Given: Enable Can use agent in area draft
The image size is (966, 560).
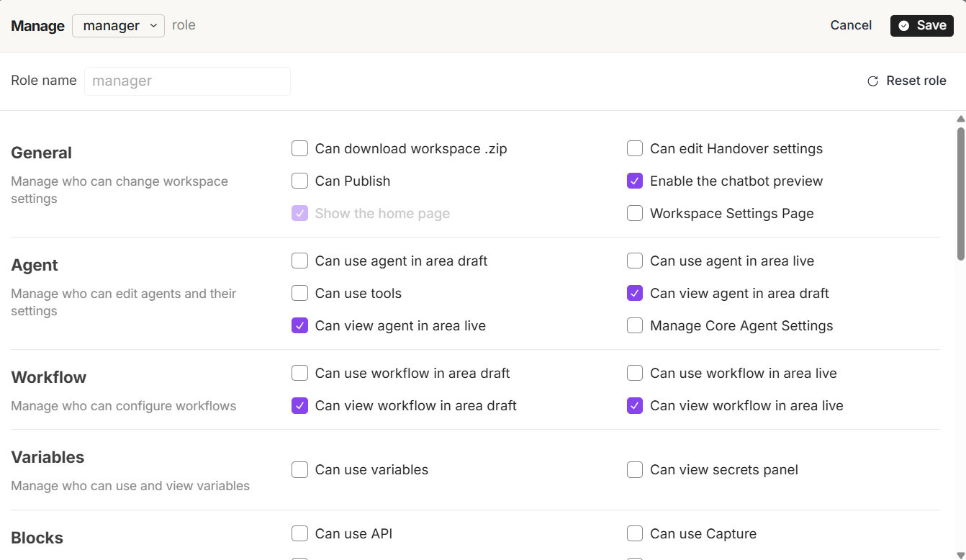Looking at the screenshot, I should 299,261.
